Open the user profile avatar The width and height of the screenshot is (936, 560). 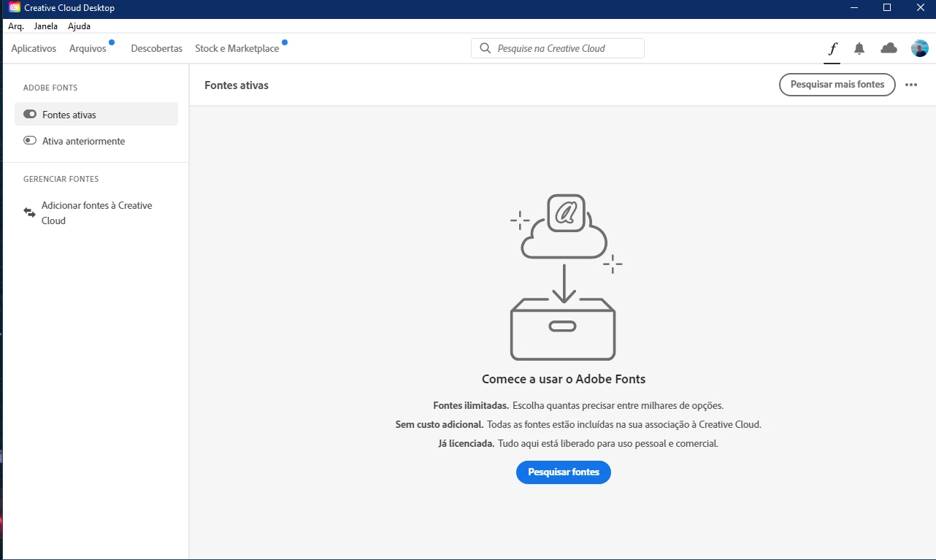click(919, 48)
